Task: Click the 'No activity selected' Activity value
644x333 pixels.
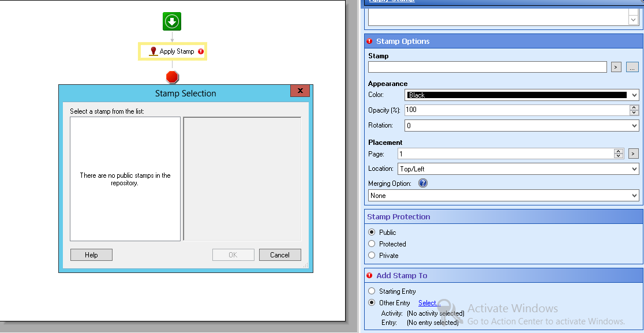Action: (x=435, y=313)
